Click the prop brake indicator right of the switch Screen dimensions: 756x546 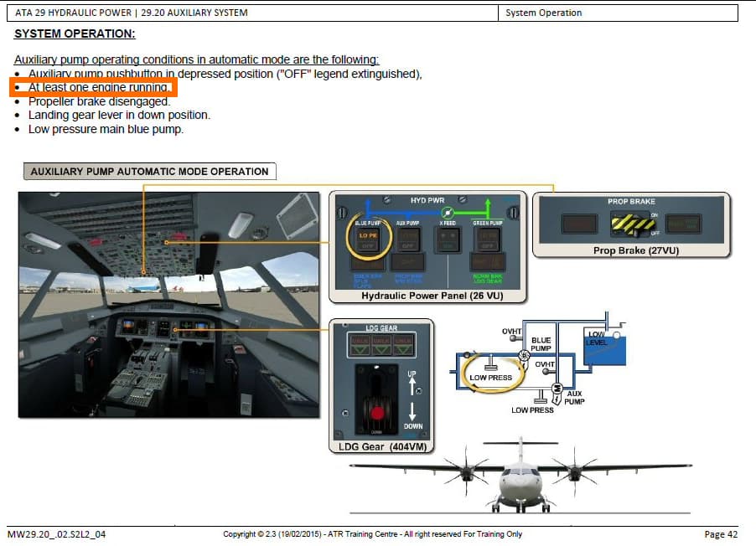tap(684, 224)
